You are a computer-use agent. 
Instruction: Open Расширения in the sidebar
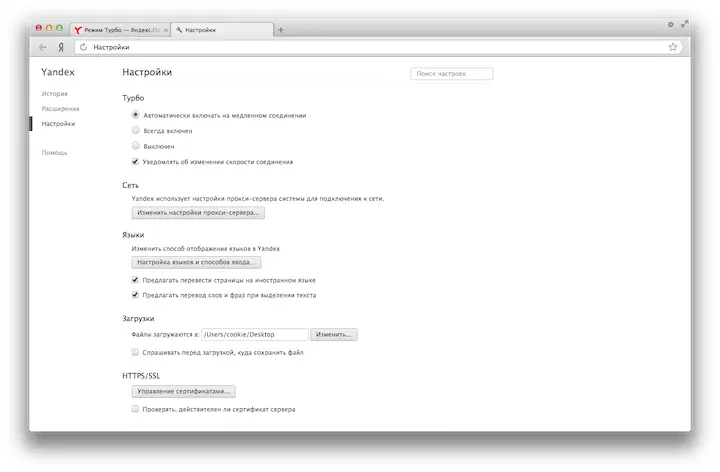click(61, 109)
